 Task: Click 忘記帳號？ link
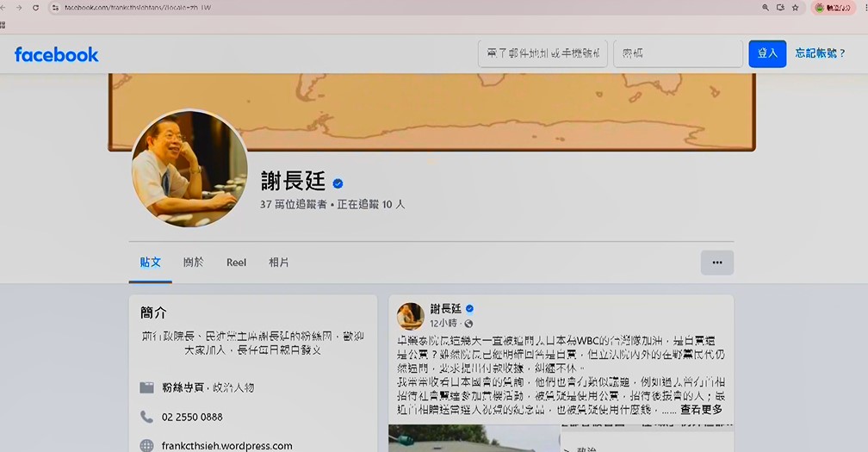click(x=821, y=53)
